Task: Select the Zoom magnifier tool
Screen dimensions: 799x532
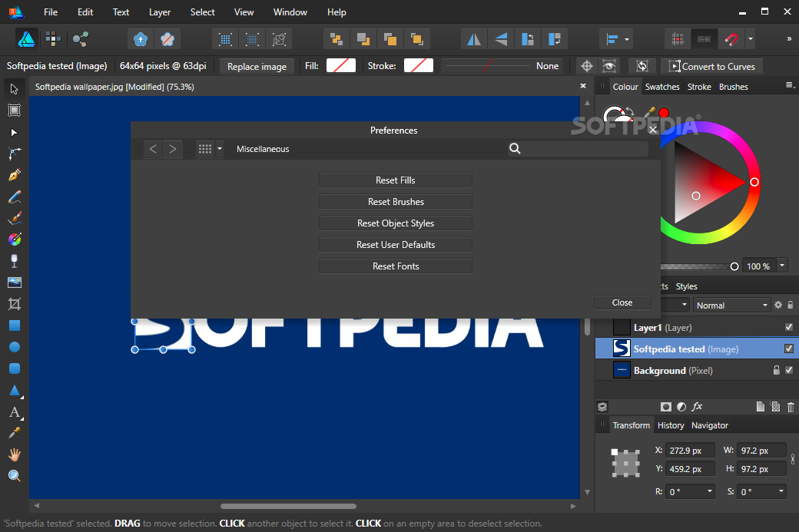Action: pos(15,476)
